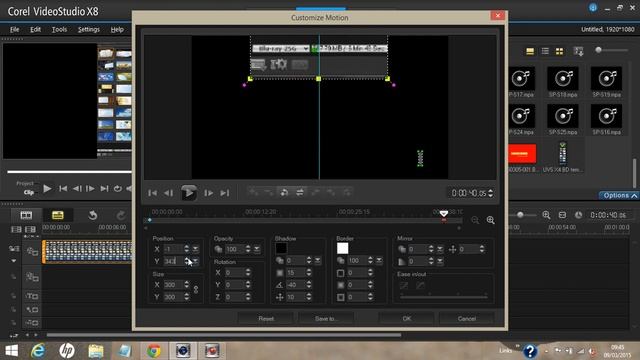640x360 pixels.
Task: Step to next frame in Customize Motion dialog
Action: click(209, 193)
